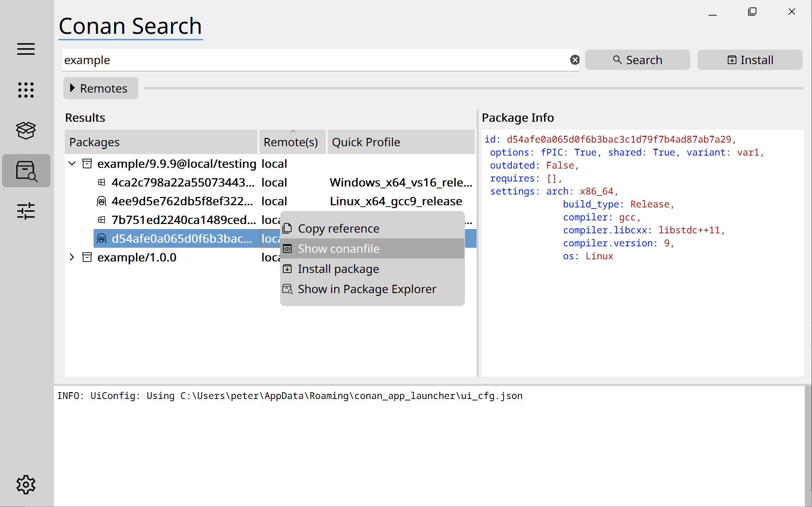
Task: Select Show conanfile menu entry
Action: point(338,249)
